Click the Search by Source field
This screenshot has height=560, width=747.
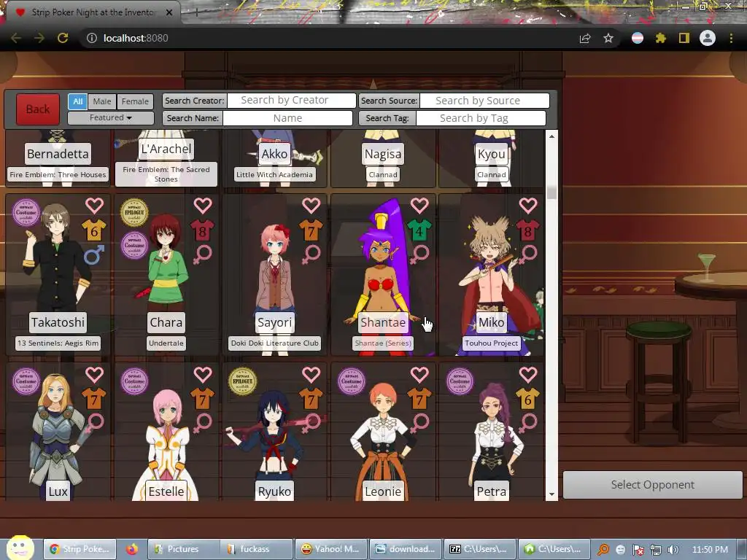484,101
